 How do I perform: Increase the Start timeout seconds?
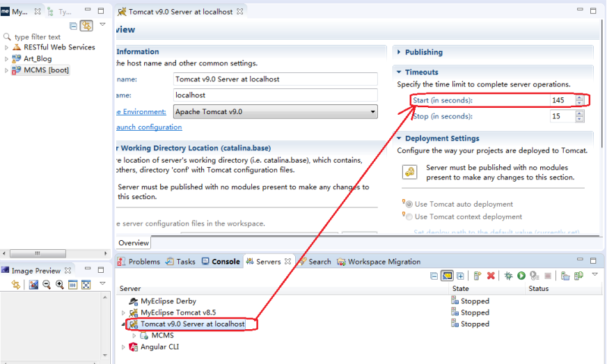[x=579, y=97]
